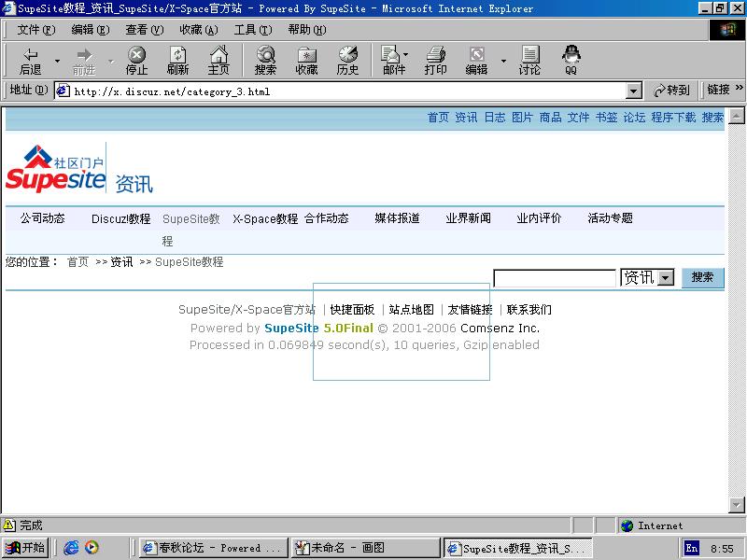747x560 pixels.
Task: Click the 开始 Start button
Action: coord(25,548)
